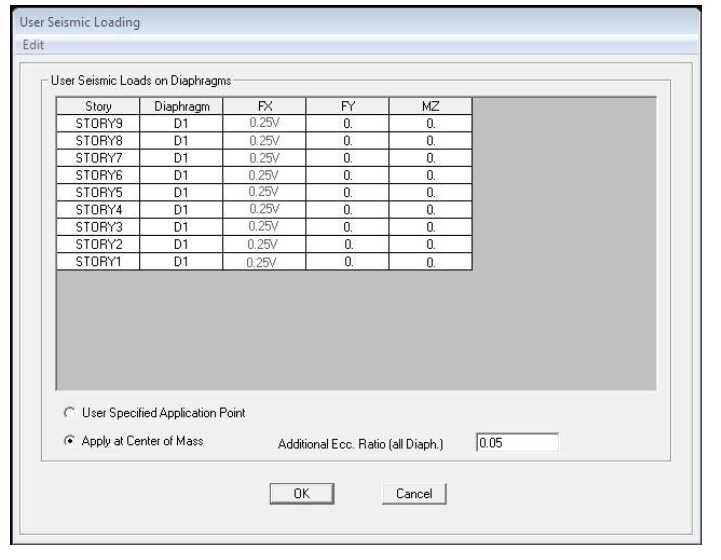721x560 pixels.
Task: Click the FX cell for STORY4
Action: 264,210
